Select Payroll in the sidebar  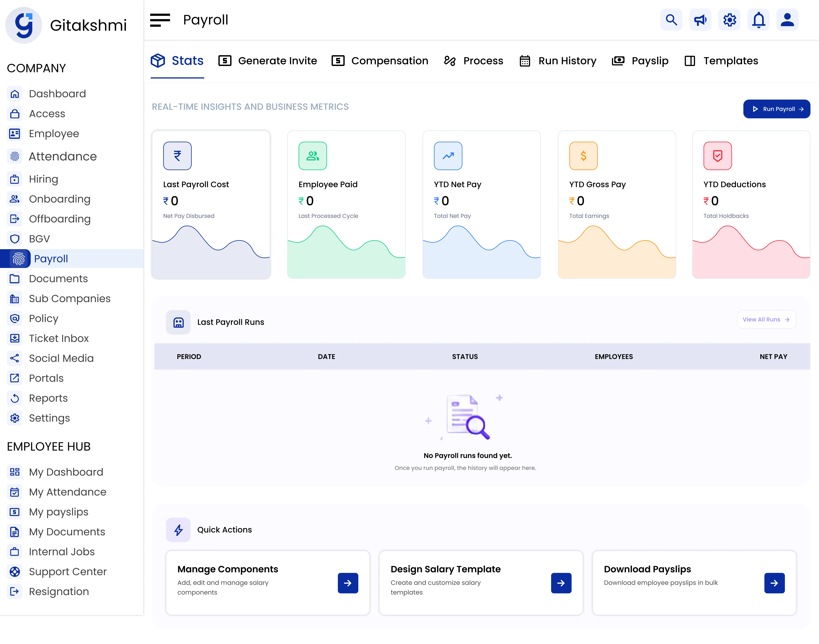coord(72,259)
